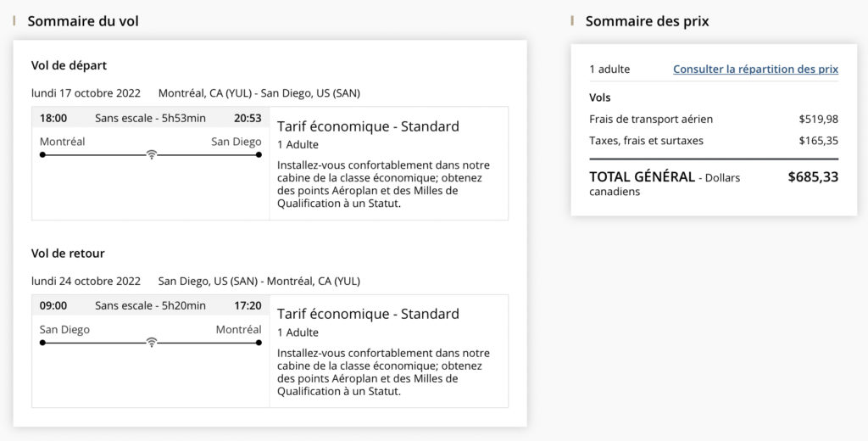This screenshot has width=868, height=441.
Task: Select the 'Sommaire des prix' heading
Action: [x=647, y=21]
